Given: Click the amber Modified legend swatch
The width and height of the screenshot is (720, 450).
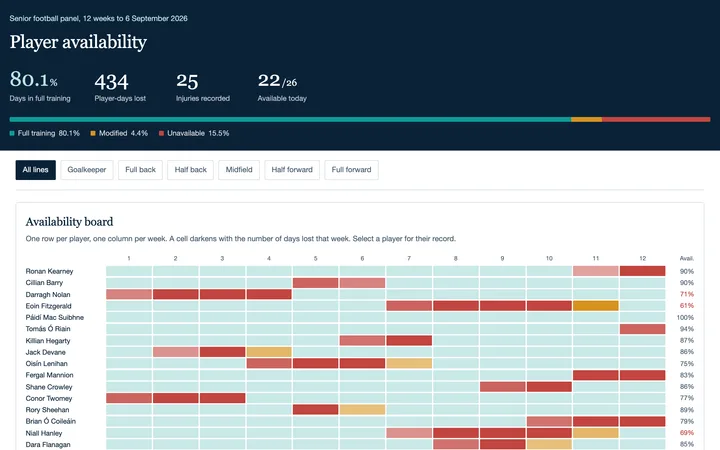Looking at the screenshot, I should tap(93, 133).
